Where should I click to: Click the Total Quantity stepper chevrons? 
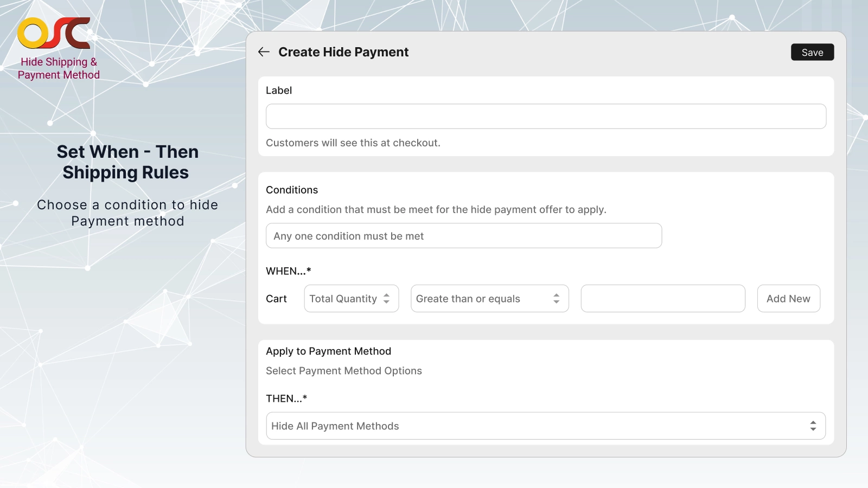click(x=386, y=298)
